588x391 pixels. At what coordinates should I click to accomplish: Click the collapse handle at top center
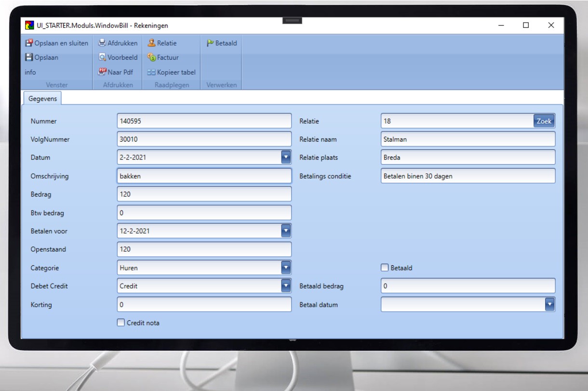click(x=291, y=21)
